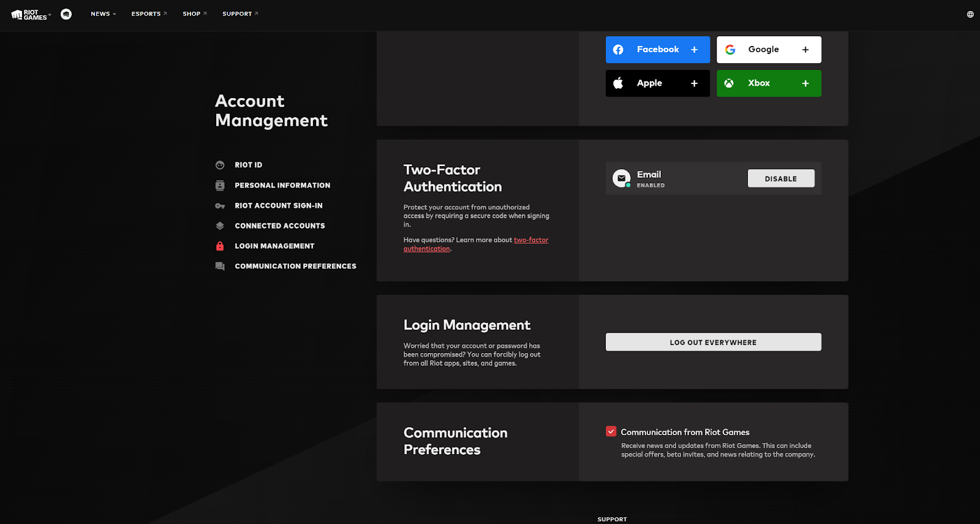
Task: Click the Riot Games logo
Action: tap(28, 15)
